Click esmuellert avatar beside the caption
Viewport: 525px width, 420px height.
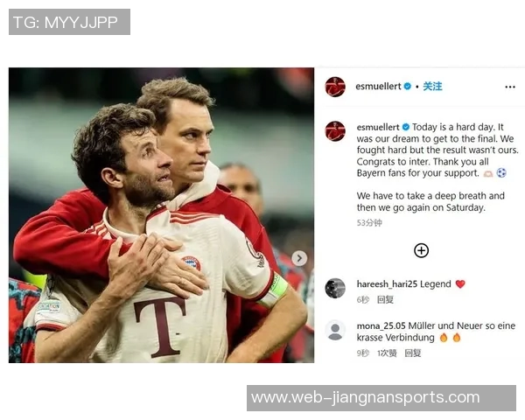[x=335, y=131]
